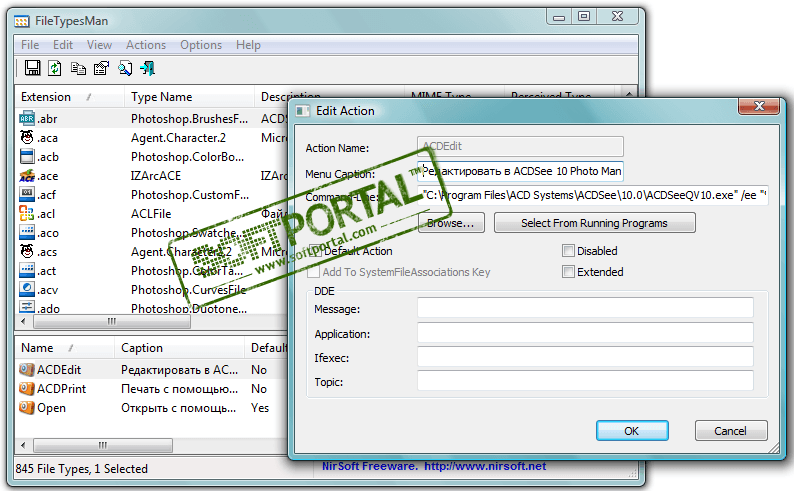Click file types list horizontal scrollbar thumb
The width and height of the screenshot is (794, 491).
(x=112, y=321)
